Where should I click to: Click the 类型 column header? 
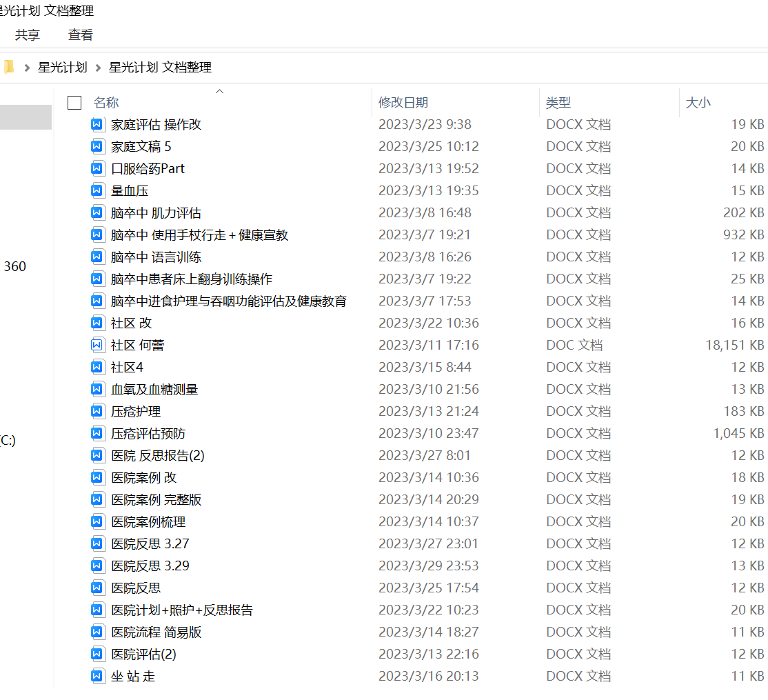[558, 103]
